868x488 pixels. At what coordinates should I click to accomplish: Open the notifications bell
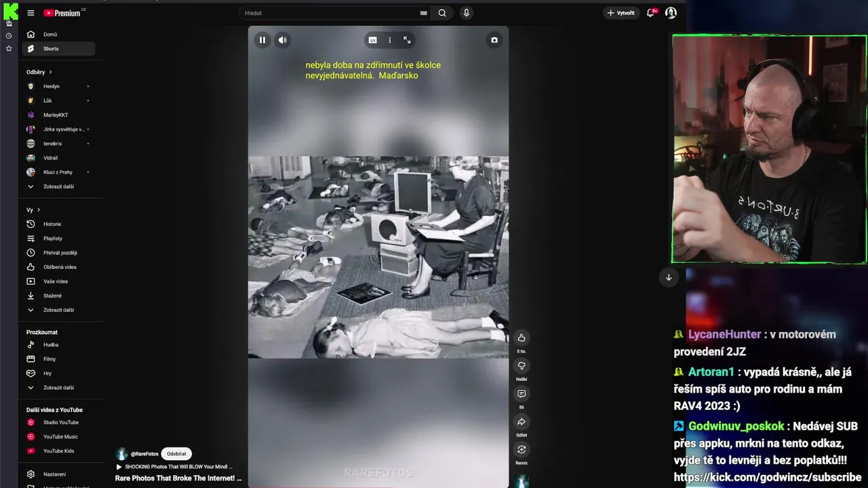point(652,13)
